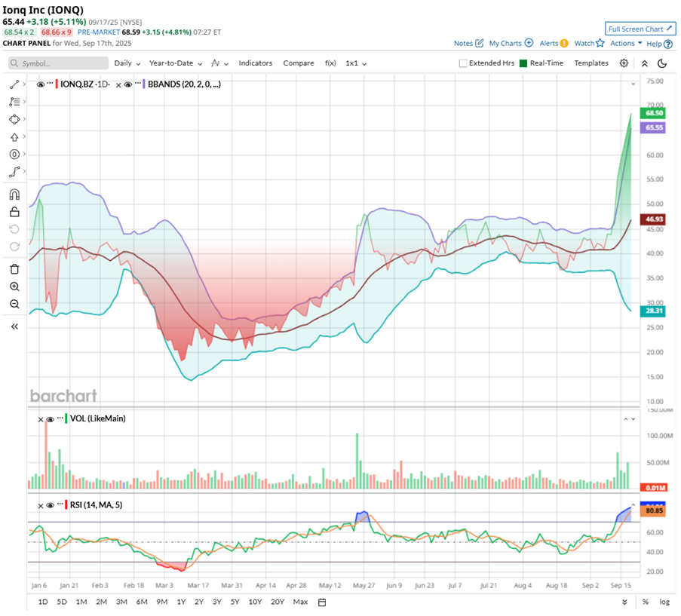Image resolution: width=681 pixels, height=616 pixels.
Task: Open the Help question icon
Action: pyautogui.click(x=668, y=44)
